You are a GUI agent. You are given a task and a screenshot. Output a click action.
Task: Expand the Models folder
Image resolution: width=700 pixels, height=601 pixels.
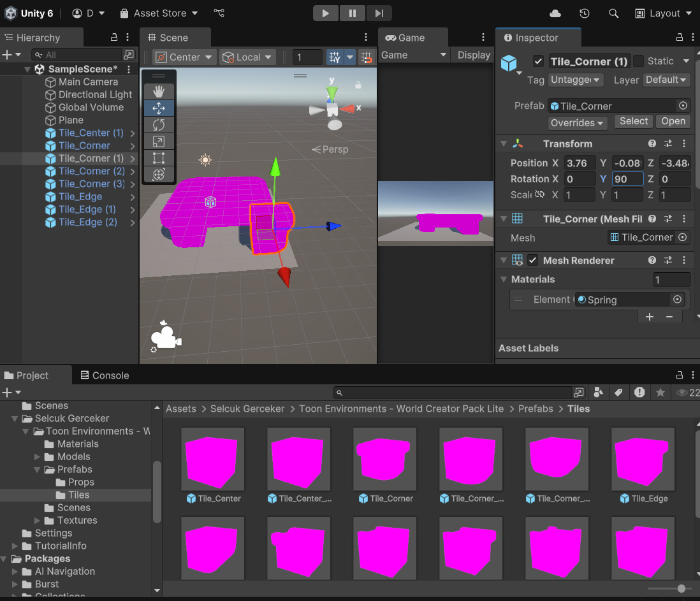[x=37, y=456]
